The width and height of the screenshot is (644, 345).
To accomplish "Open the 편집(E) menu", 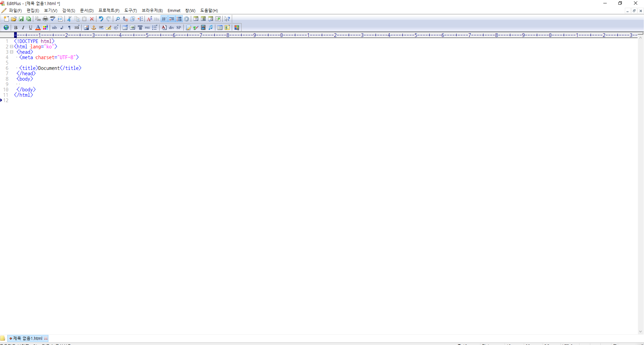I will pyautogui.click(x=33, y=11).
